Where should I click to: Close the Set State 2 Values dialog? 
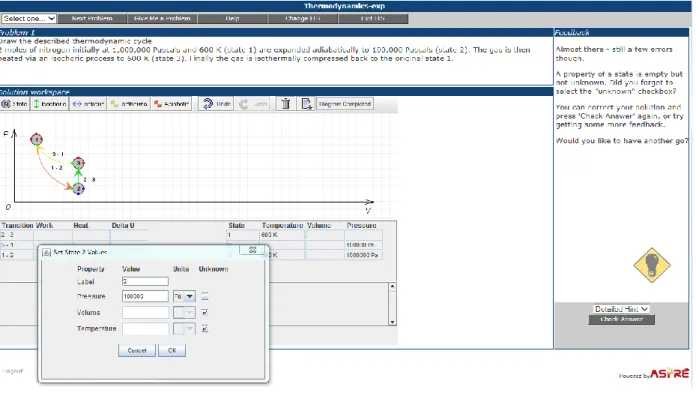[x=253, y=250]
